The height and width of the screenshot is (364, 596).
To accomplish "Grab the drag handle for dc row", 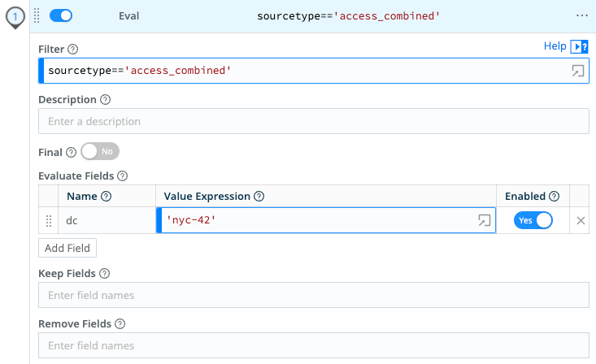I will (x=49, y=220).
